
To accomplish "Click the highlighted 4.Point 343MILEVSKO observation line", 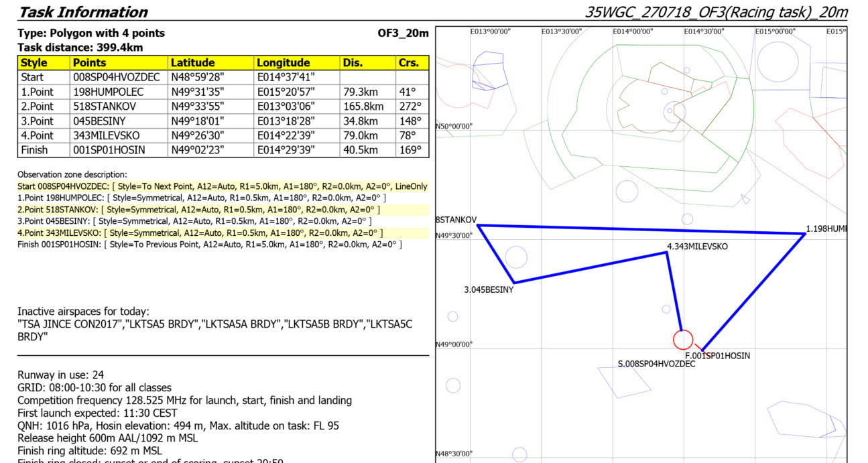I will [200, 233].
